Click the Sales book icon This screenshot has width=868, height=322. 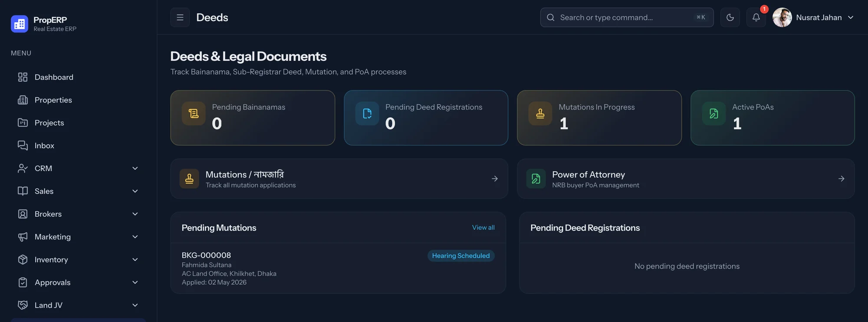tap(23, 191)
